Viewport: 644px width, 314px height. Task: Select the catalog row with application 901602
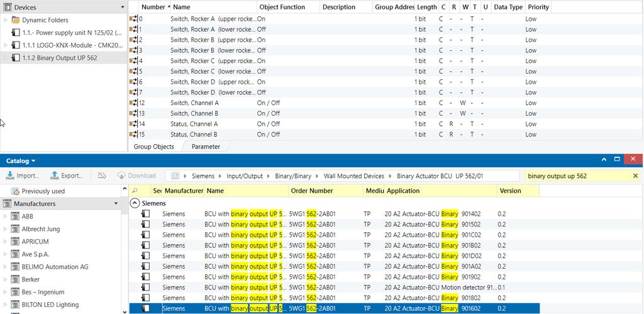[x=334, y=308]
